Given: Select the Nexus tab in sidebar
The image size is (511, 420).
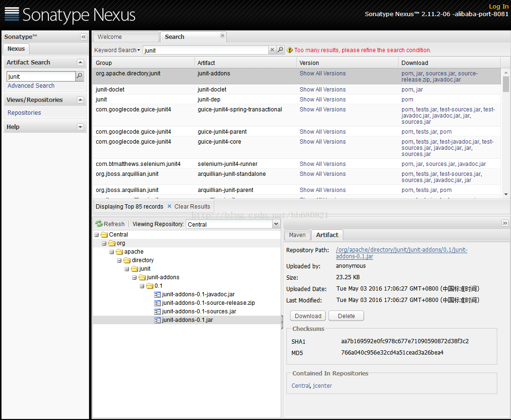Looking at the screenshot, I should pyautogui.click(x=16, y=48).
